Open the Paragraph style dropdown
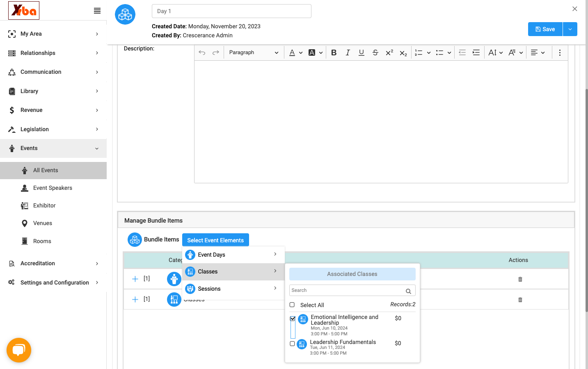The width and height of the screenshot is (588, 369). pos(254,52)
